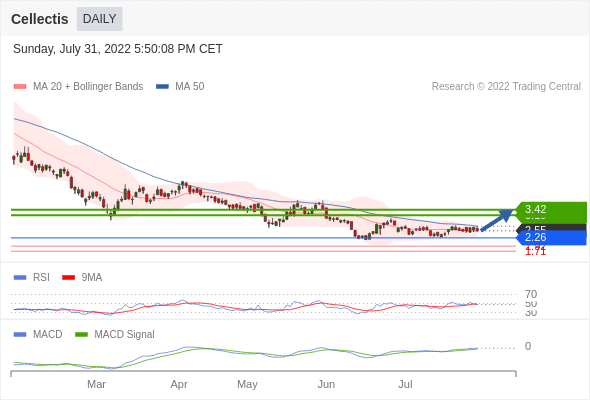Click the 9MA red legend swatch
Image resolution: width=590 pixels, height=400 pixels.
point(68,278)
